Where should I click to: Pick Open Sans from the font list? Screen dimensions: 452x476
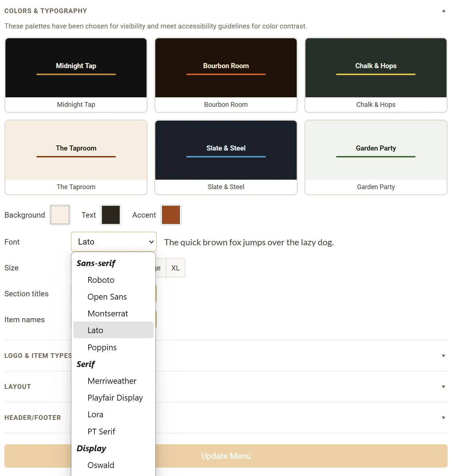pos(113,297)
